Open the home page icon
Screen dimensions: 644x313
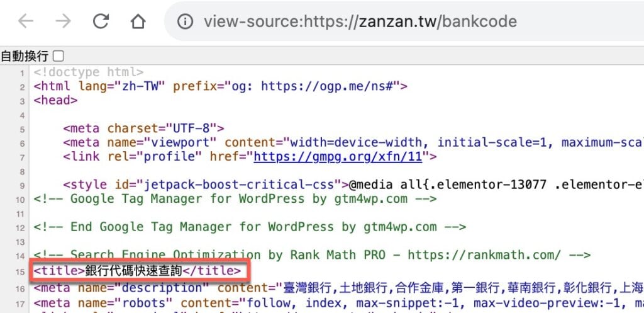click(138, 21)
